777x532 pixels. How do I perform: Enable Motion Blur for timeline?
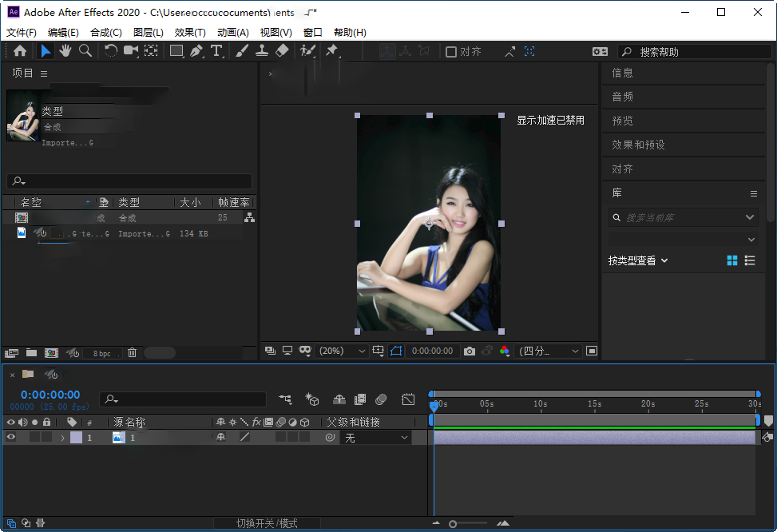pos(381,399)
